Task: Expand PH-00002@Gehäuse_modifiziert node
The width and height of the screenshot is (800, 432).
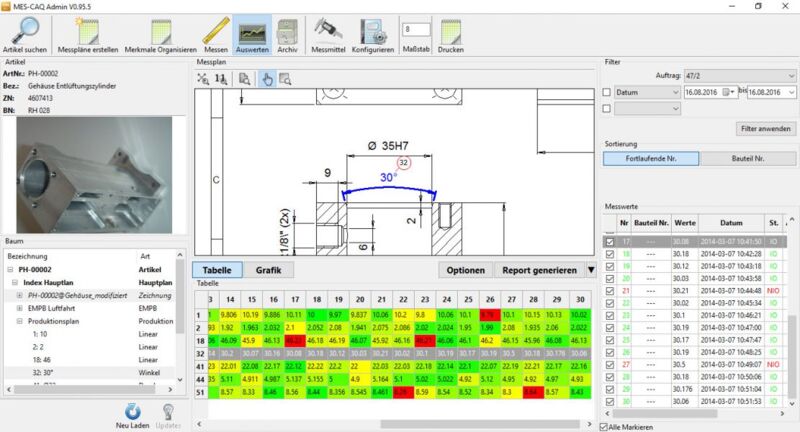Action: (x=19, y=295)
